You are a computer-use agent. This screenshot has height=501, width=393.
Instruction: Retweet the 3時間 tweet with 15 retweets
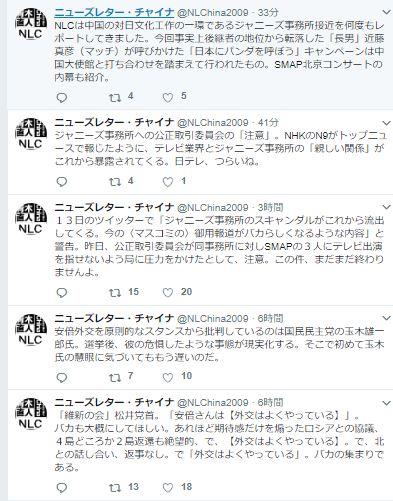point(115,293)
